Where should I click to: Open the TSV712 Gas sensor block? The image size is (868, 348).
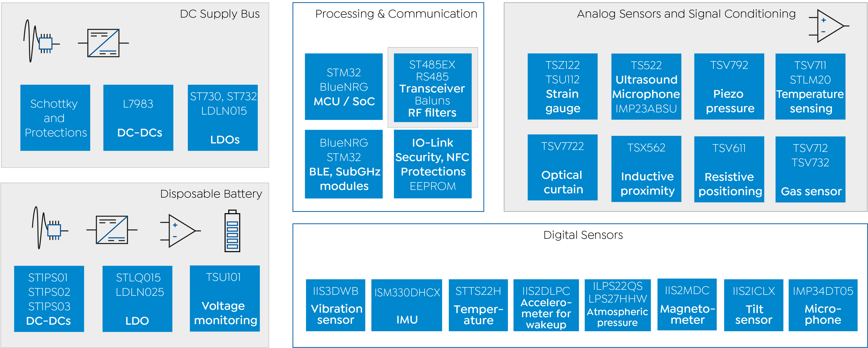click(810, 169)
